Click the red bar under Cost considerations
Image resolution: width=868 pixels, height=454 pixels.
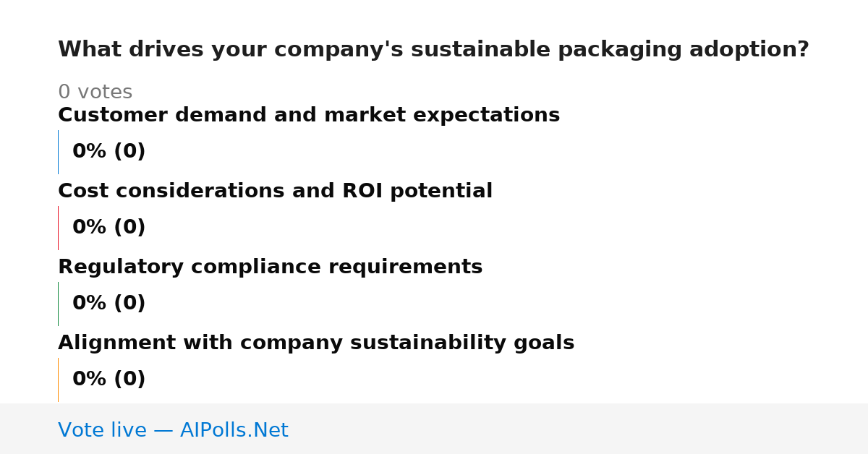click(x=58, y=228)
